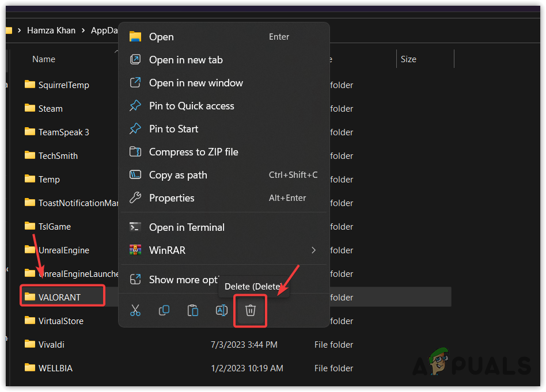Click the Delete trash can icon

tap(251, 311)
